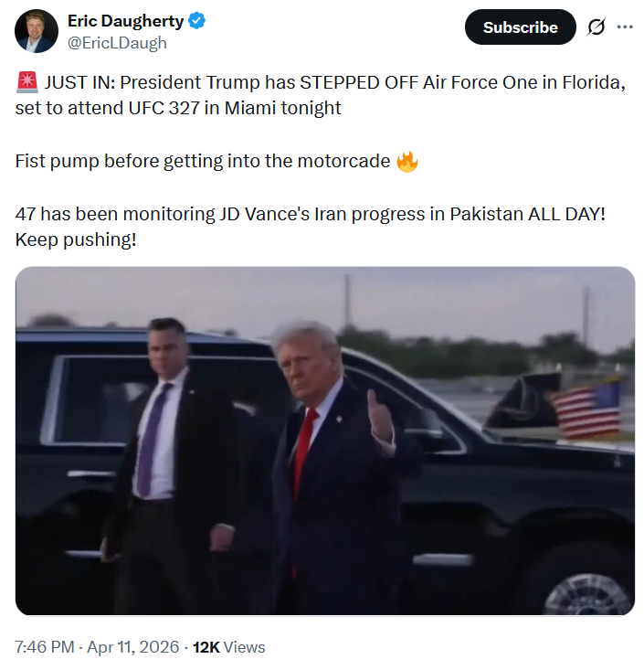Subscribe to Eric Daugherty
The image size is (644, 670).
(520, 27)
